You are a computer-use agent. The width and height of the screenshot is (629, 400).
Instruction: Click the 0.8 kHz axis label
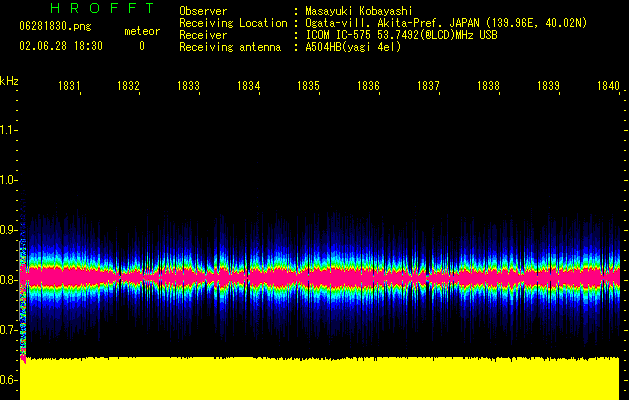click(8, 280)
